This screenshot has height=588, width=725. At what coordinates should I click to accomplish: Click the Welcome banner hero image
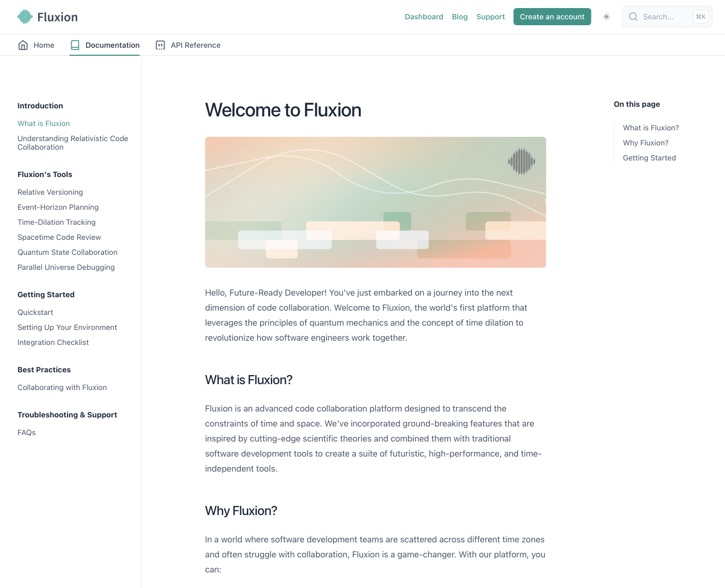point(375,202)
